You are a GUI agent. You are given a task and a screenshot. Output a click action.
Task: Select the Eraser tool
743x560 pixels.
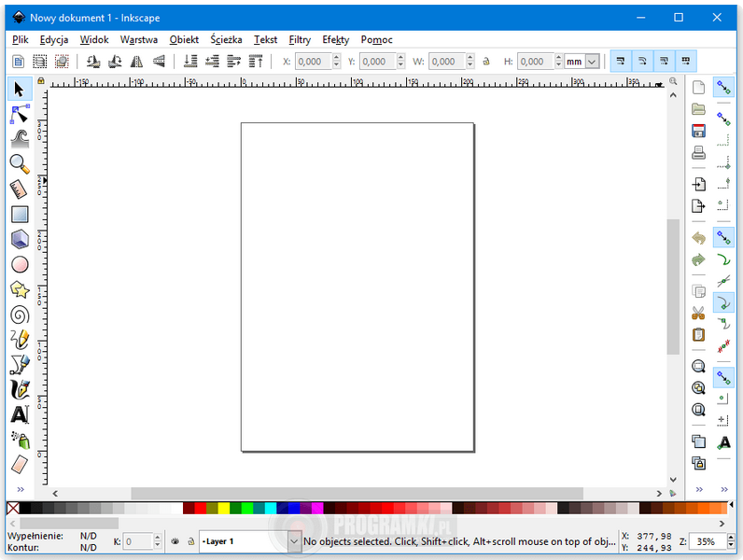20,464
